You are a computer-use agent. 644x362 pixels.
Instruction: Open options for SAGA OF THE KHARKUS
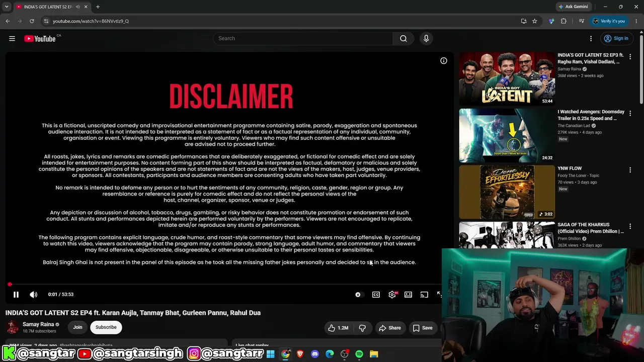pos(630,227)
